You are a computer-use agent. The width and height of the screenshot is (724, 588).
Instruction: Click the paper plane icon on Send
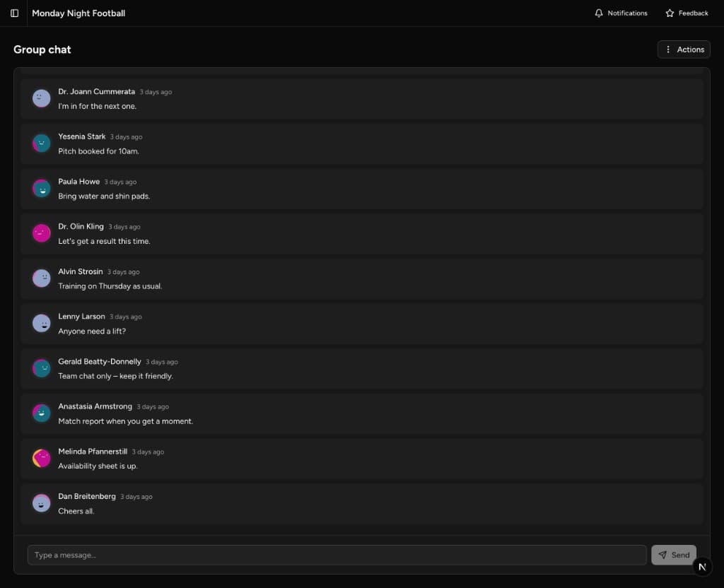coord(662,555)
